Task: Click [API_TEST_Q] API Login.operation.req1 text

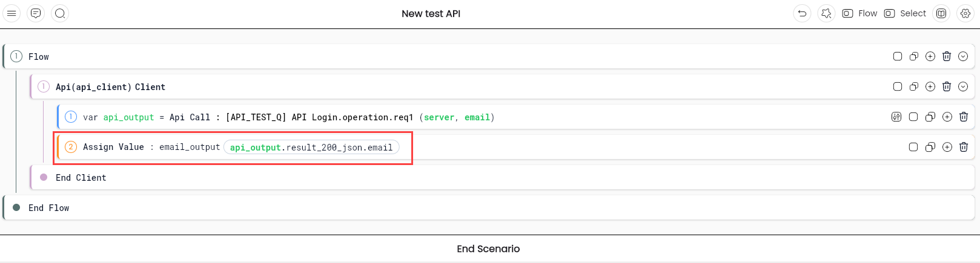Action: coord(319,117)
